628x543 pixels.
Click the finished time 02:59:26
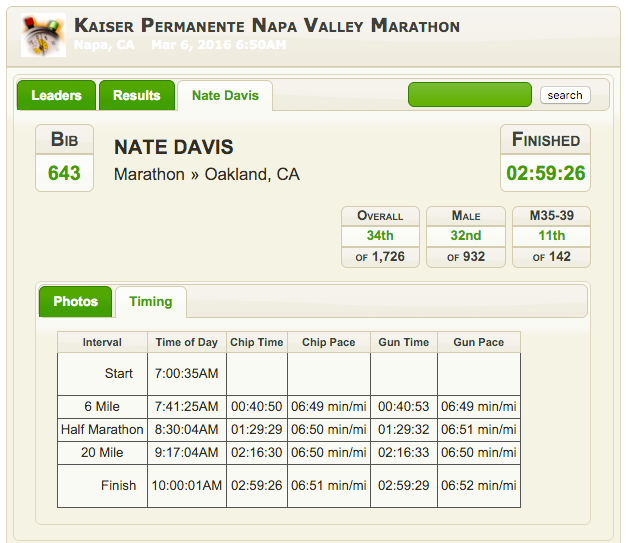click(545, 173)
